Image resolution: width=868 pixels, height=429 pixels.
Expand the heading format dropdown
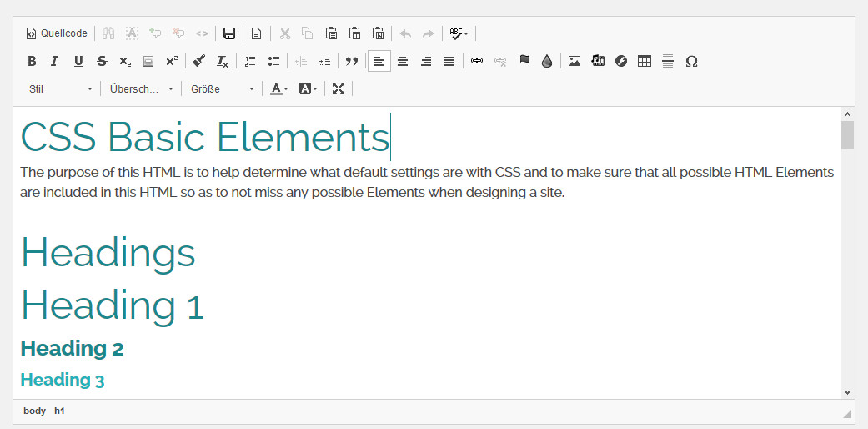point(142,88)
